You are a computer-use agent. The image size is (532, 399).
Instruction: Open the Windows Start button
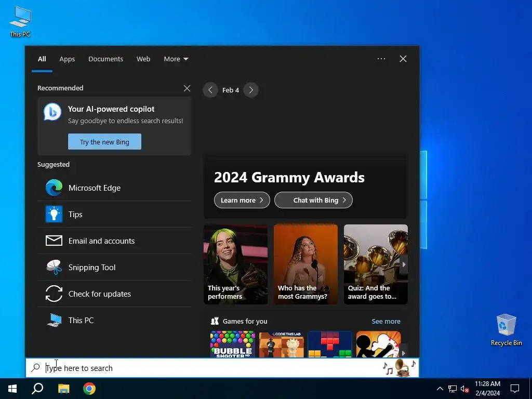[x=12, y=389]
